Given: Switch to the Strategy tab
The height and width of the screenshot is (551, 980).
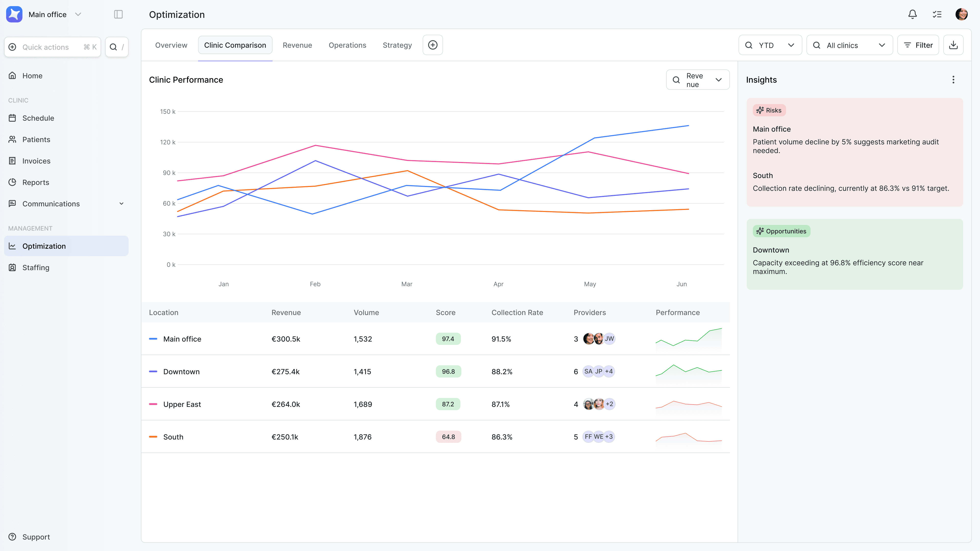Looking at the screenshot, I should [397, 45].
